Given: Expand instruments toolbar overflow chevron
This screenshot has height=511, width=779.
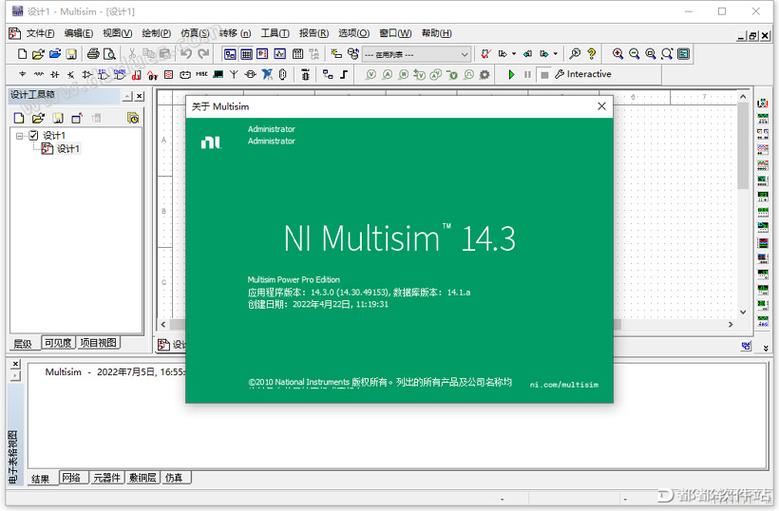Looking at the screenshot, I should 766,348.
